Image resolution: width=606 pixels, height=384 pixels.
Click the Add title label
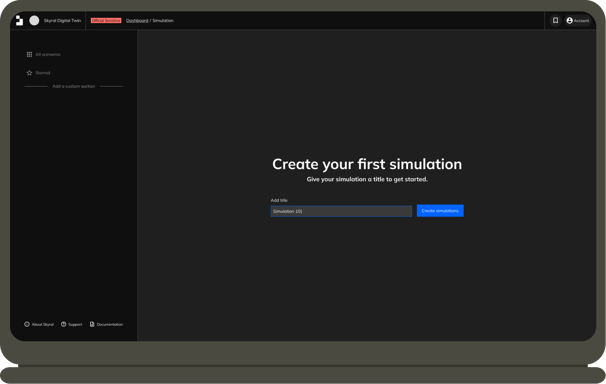pos(279,200)
